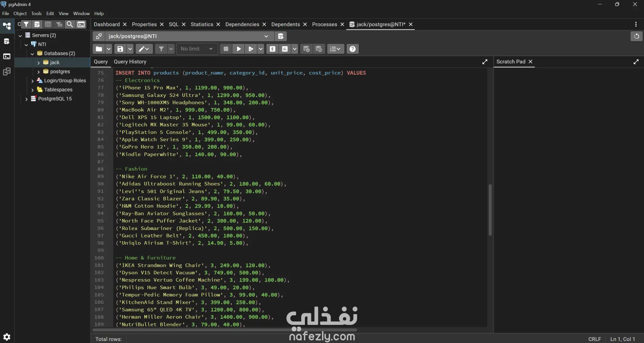Screen dimensions: 644x343
Task: Open the Query Tool from left sidebar
Action: coord(7,41)
